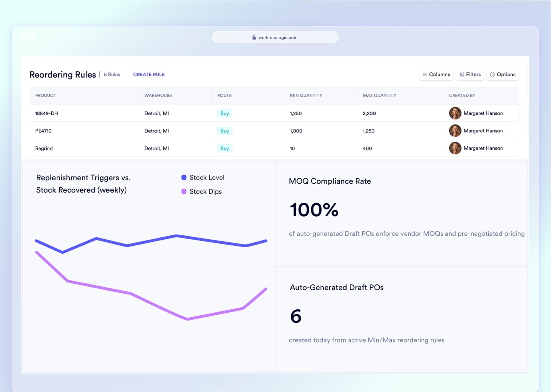
Task: Select the 6 Rules count label
Action: (111, 74)
